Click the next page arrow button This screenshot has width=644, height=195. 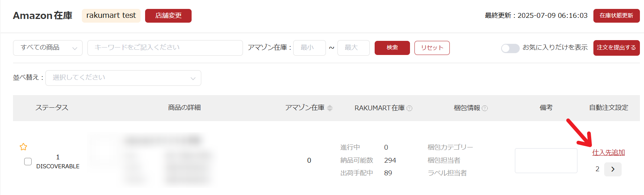click(613, 169)
